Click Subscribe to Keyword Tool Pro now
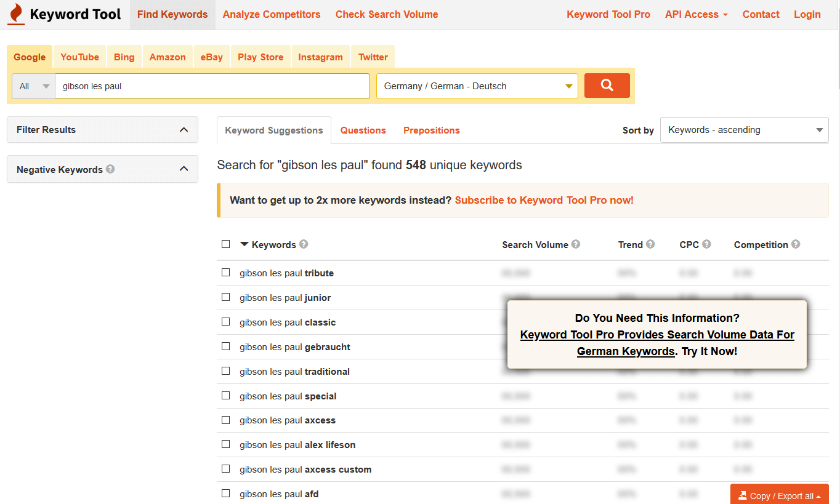The image size is (840, 504). coord(544,200)
